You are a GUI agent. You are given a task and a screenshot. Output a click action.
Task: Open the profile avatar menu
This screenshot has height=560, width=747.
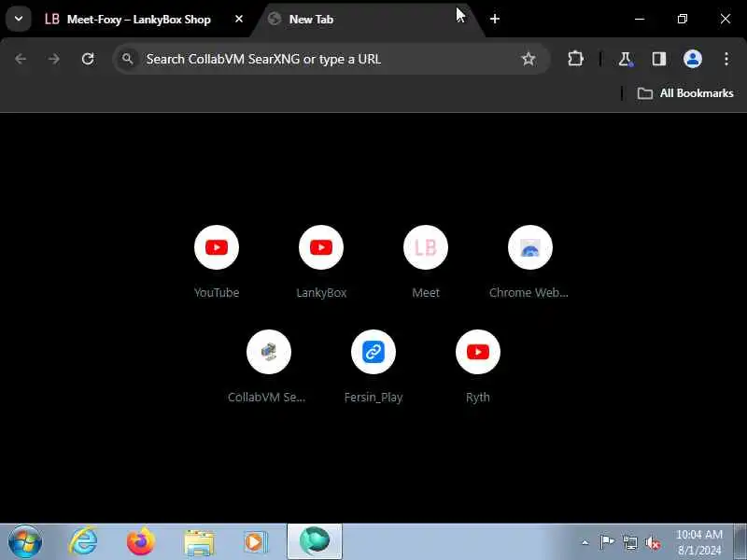pos(692,59)
